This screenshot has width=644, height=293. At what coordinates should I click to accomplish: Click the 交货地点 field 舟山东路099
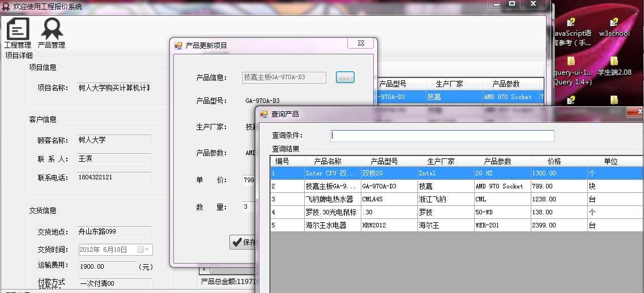point(114,231)
